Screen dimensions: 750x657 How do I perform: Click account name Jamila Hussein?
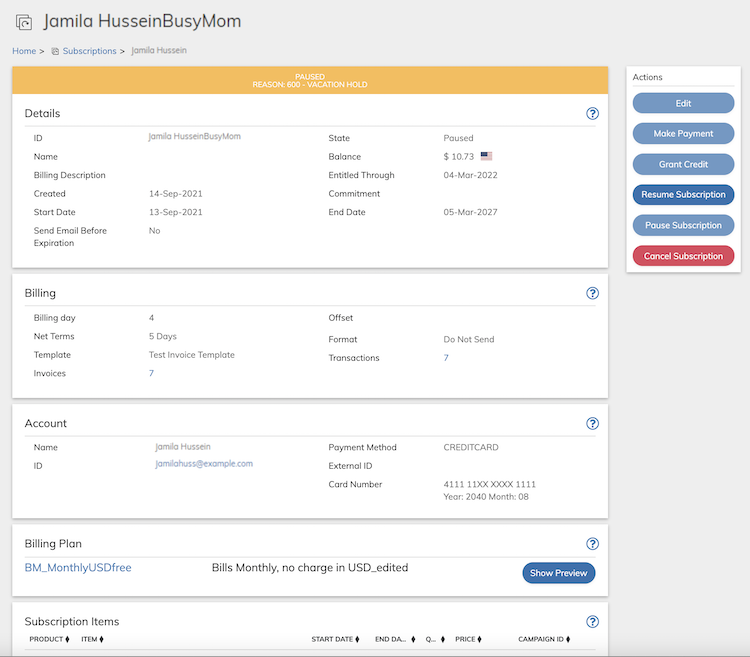183,447
